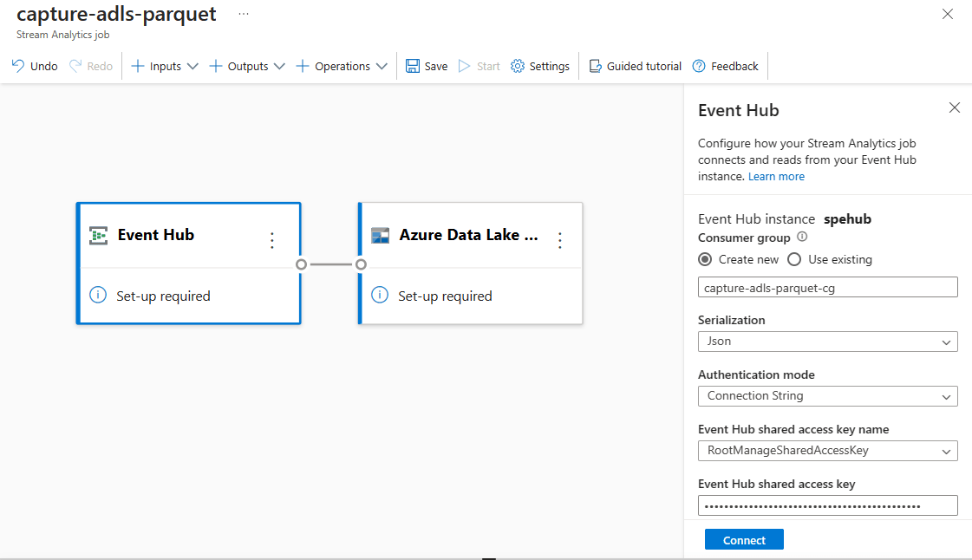Click the Consumer group info icon

coord(800,237)
